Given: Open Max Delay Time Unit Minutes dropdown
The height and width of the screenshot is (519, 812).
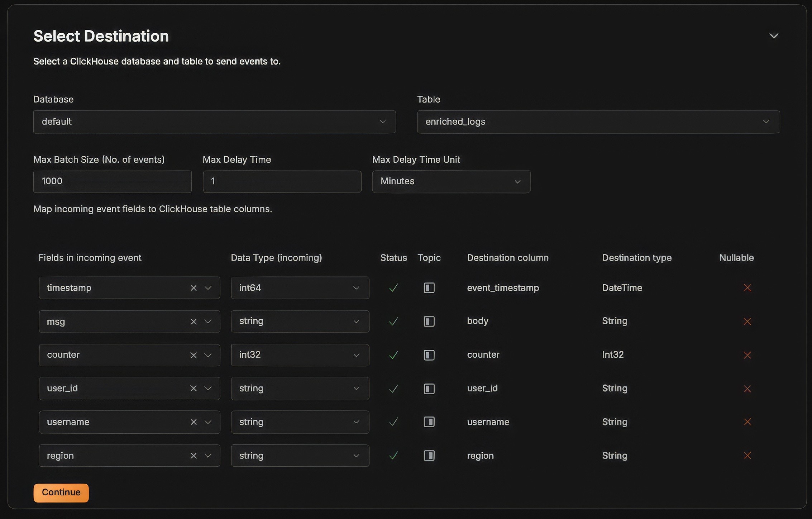Looking at the screenshot, I should (451, 182).
